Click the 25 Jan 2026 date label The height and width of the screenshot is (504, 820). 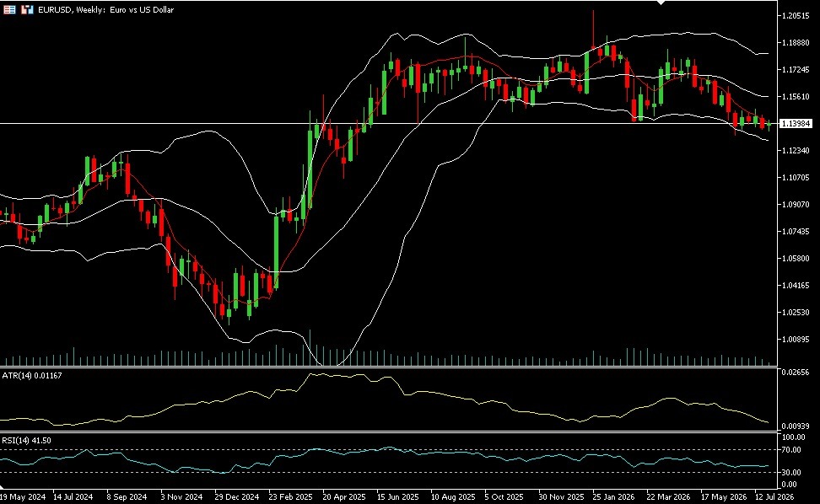613,496
